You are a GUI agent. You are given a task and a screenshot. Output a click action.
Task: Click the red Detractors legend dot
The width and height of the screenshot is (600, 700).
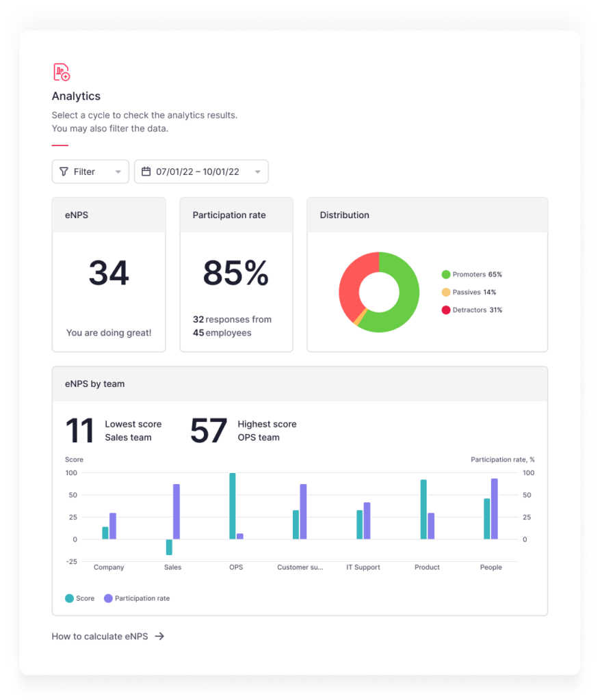coord(445,310)
